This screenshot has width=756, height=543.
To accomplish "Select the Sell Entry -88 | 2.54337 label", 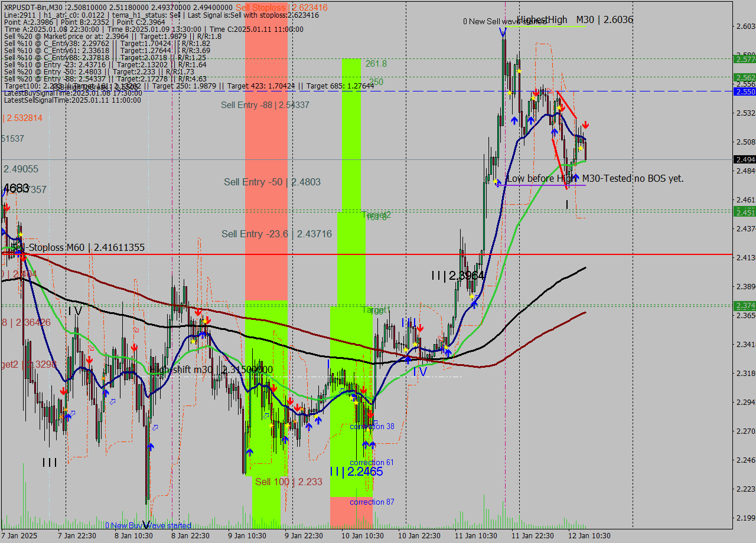I will [265, 105].
